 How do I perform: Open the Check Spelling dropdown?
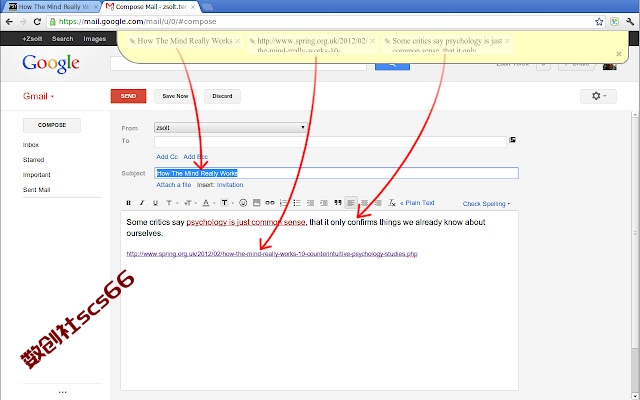tap(486, 204)
